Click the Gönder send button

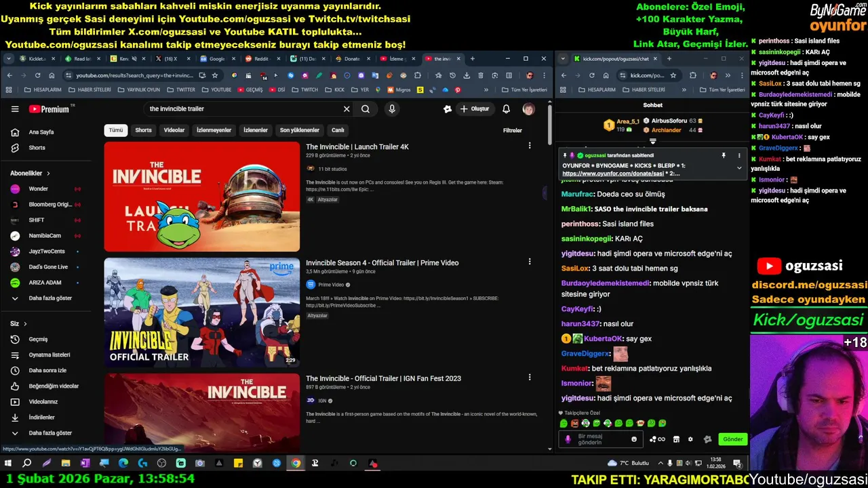pyautogui.click(x=733, y=439)
